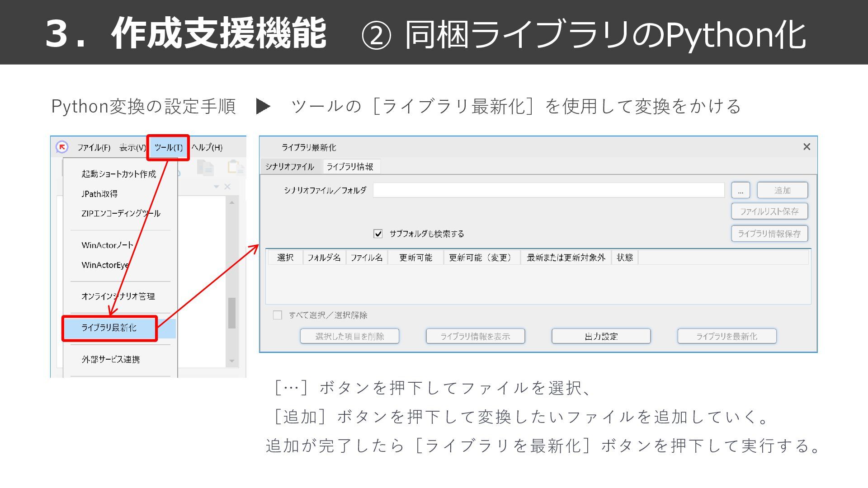Click the vertical scrollbar thumb in panel
This screenshot has height=488, width=868.
point(232,313)
